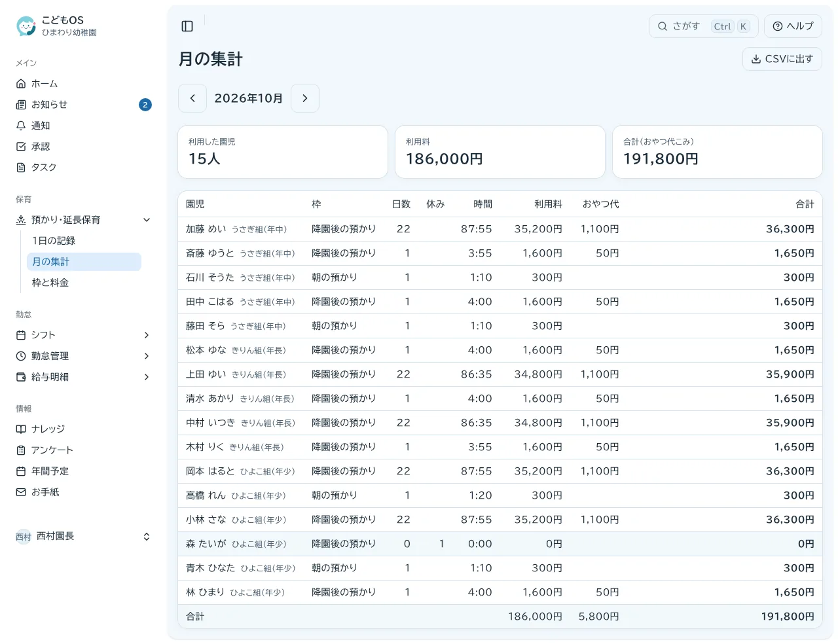This screenshot has width=838, height=644.
Task: Click the ヘルプ question mark icon
Action: coord(778,26)
